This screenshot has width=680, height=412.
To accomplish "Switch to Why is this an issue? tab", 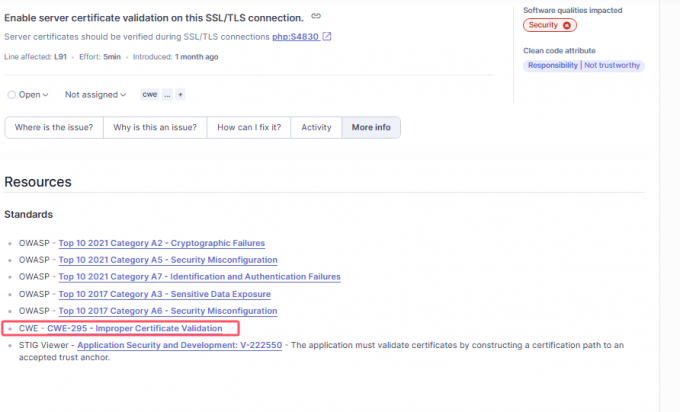I will point(155,128).
